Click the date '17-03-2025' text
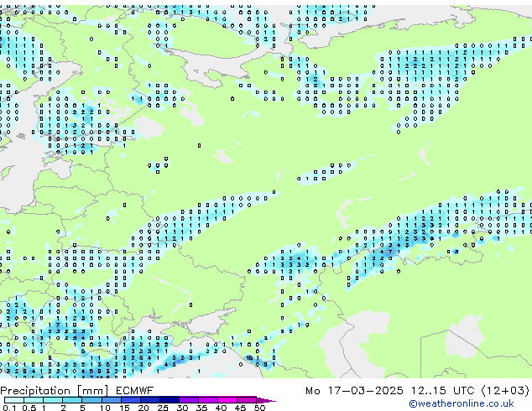 tap(365, 391)
